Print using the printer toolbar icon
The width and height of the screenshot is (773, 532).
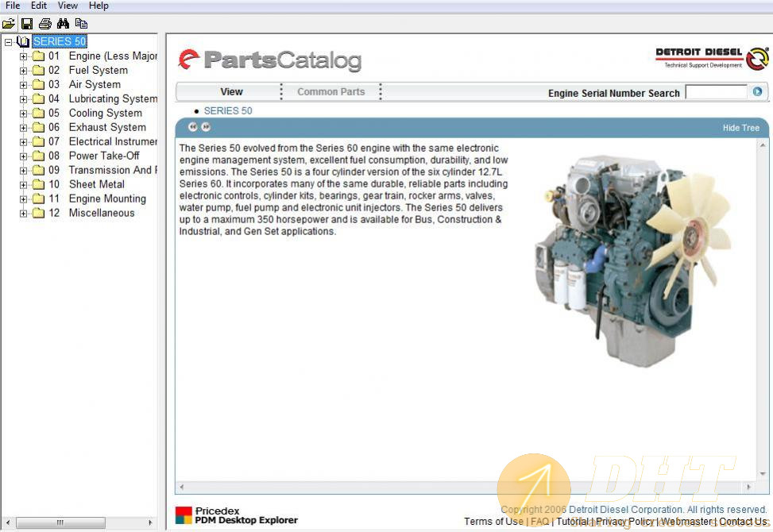pyautogui.click(x=44, y=23)
